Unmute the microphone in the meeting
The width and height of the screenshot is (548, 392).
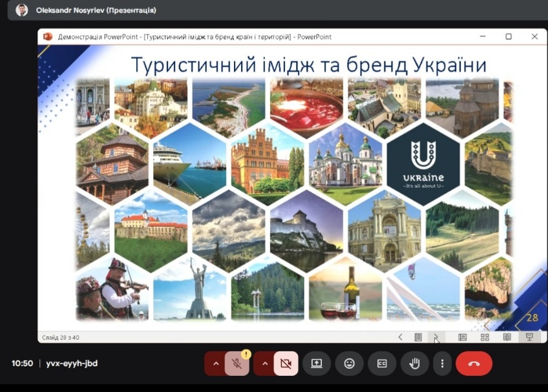point(237,364)
